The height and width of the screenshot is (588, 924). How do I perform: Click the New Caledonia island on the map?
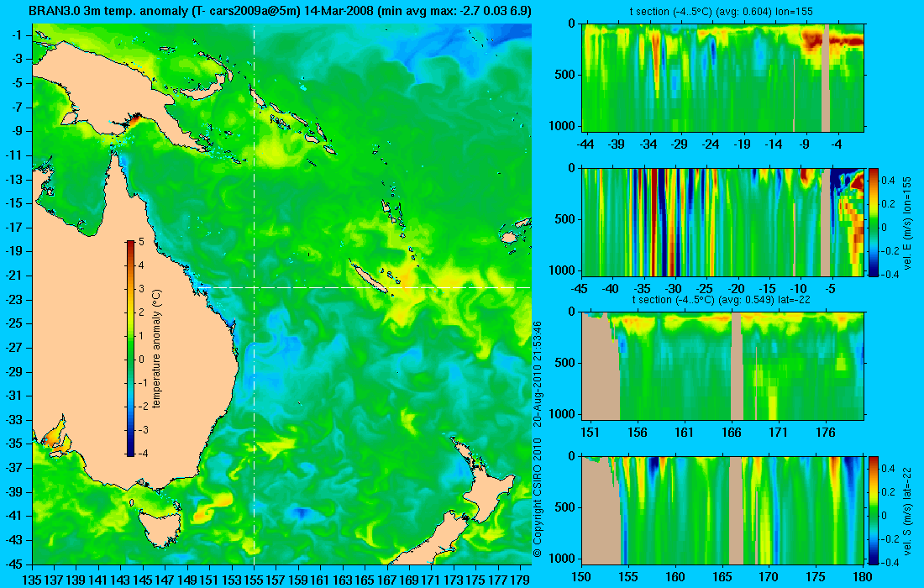pyautogui.click(x=369, y=277)
